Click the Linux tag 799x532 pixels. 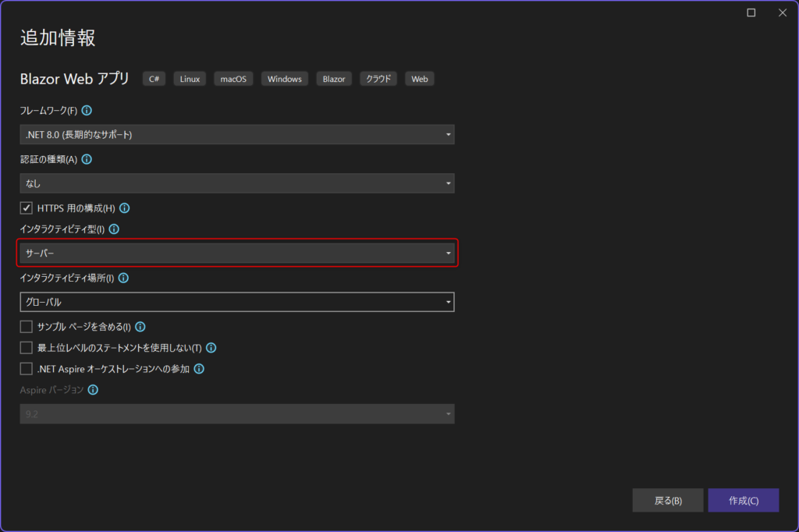[x=190, y=79]
